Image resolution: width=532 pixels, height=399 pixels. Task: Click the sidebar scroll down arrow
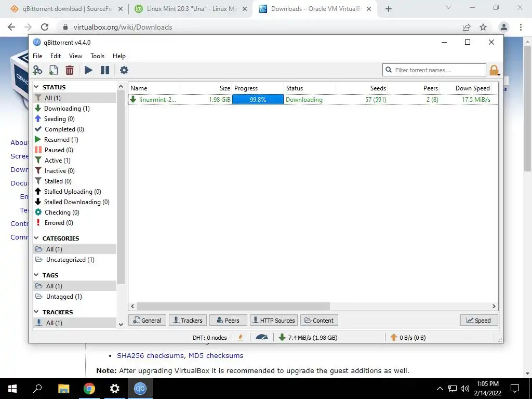(x=121, y=324)
